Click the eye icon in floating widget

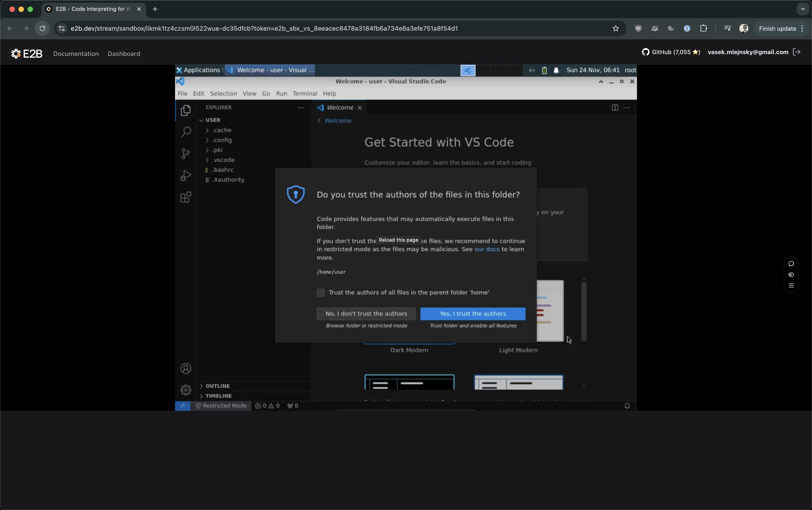point(791,275)
